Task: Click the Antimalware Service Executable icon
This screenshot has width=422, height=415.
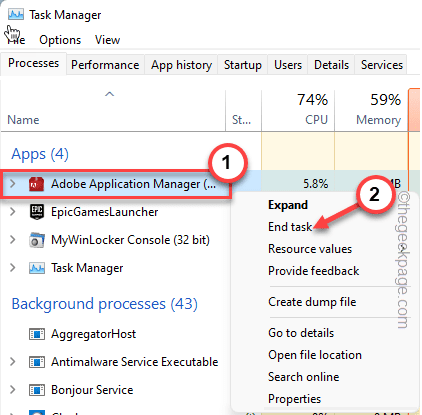Action: coord(37,362)
